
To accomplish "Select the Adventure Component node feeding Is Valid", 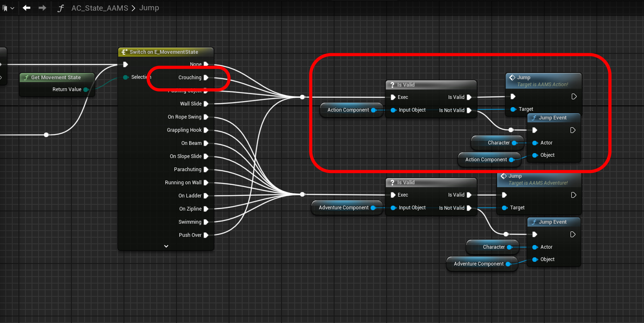I will (x=344, y=208).
